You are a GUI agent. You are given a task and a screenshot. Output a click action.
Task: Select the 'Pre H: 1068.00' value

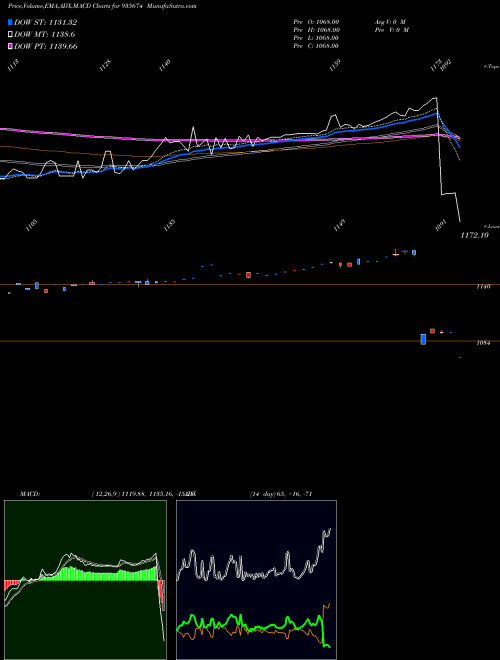316,30
